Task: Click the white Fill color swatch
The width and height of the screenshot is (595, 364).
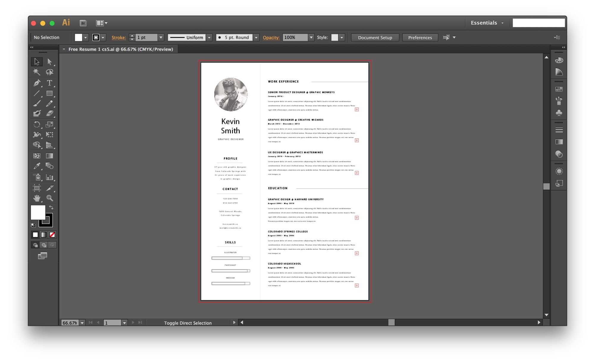Action: 38,212
